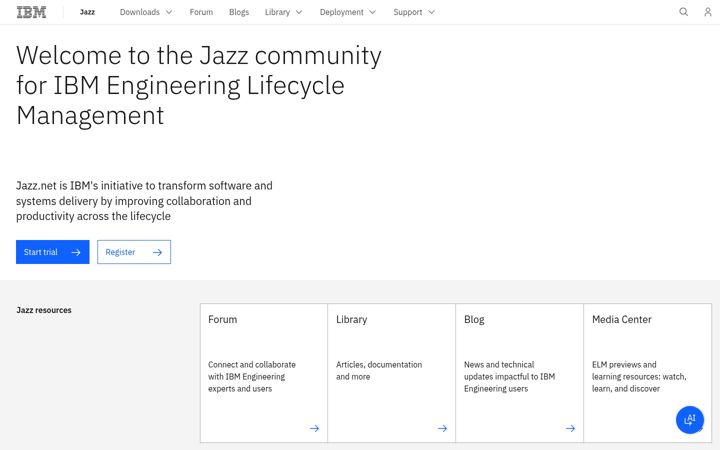Open the Forum resource card title
Viewport: 720px width, 450px height.
223,320
